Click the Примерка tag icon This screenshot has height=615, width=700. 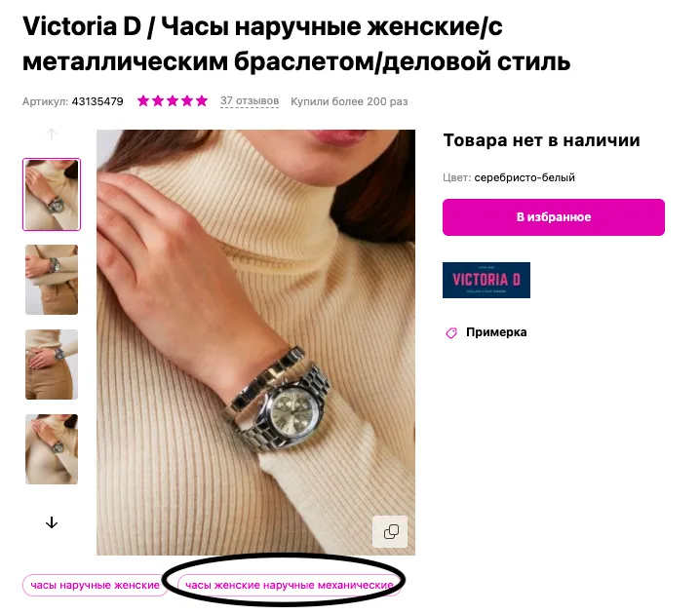pos(451,332)
